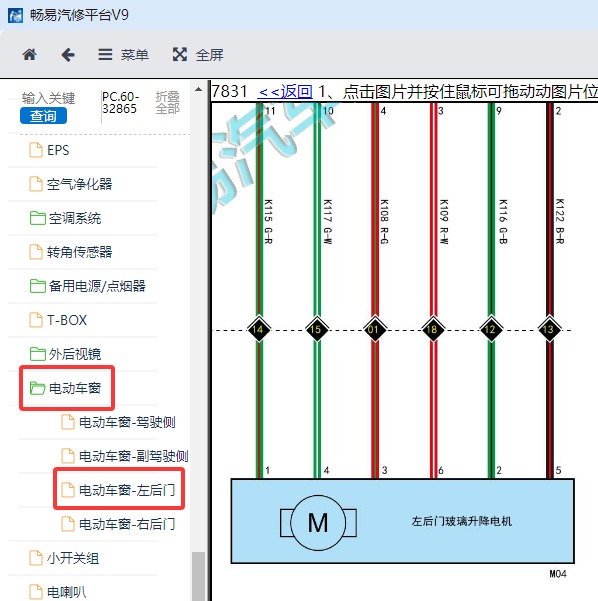Click wire label K115 G-R
598x601 pixels.
coord(268,221)
